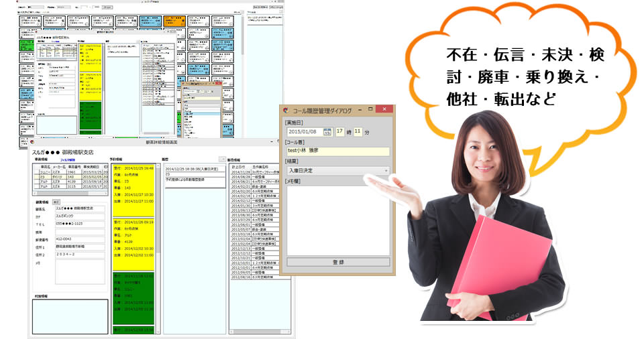Select the vehicle row with number 1961

[x=70, y=172]
